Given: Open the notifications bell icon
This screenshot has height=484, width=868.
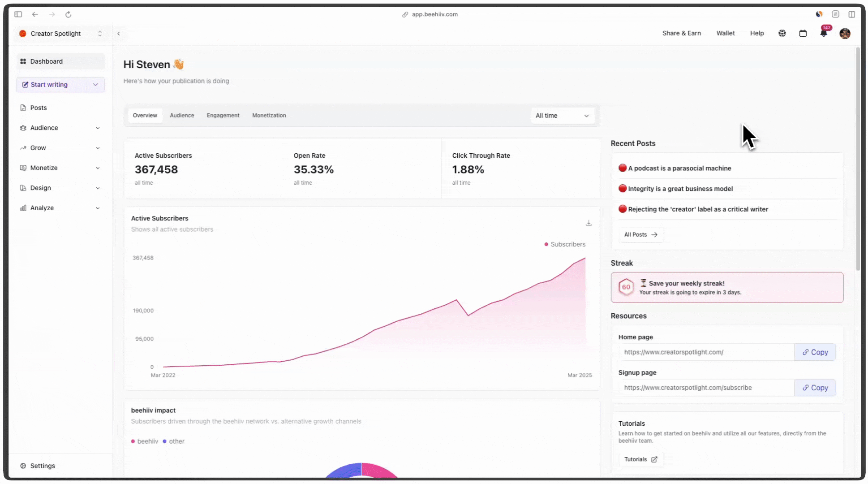Looking at the screenshot, I should 824,33.
